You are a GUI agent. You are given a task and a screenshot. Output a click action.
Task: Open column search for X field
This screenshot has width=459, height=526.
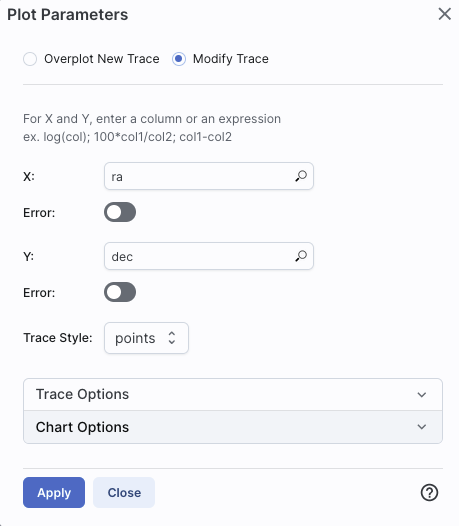pyautogui.click(x=301, y=176)
